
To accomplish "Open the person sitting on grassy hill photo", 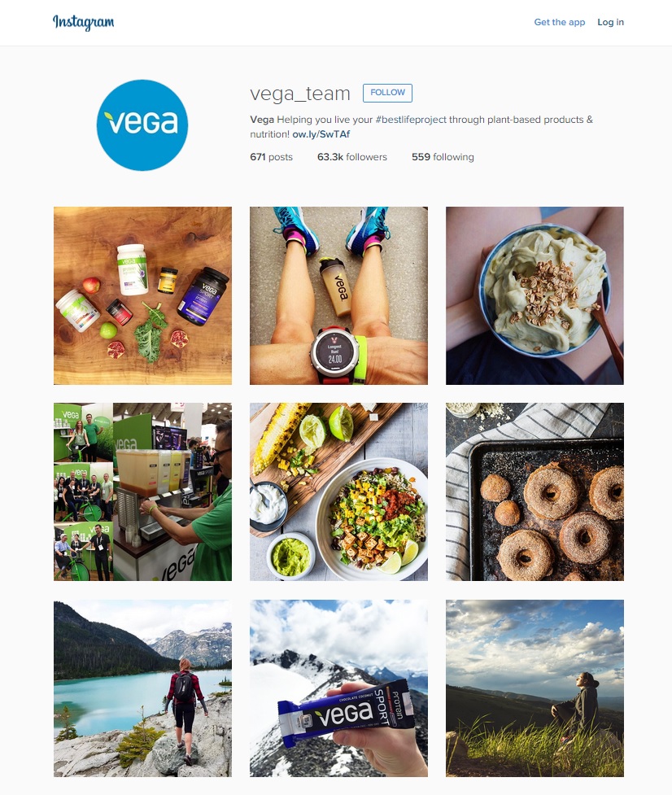I will (535, 688).
